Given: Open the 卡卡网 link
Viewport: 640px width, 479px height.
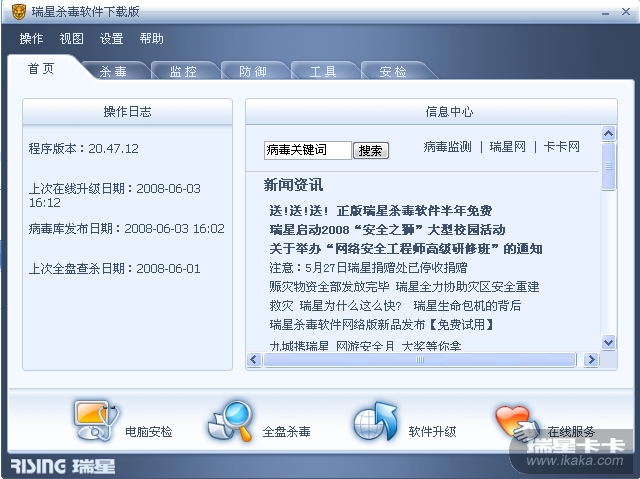Looking at the screenshot, I should (561, 146).
